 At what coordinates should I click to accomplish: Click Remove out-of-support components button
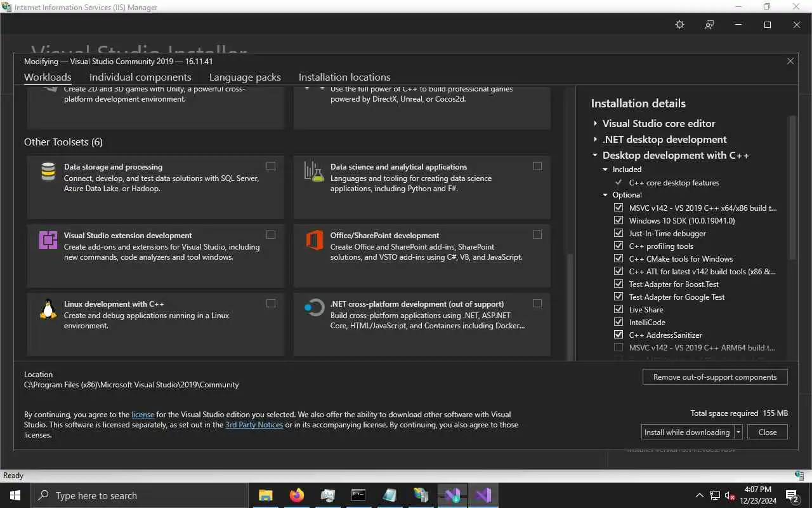[715, 377]
